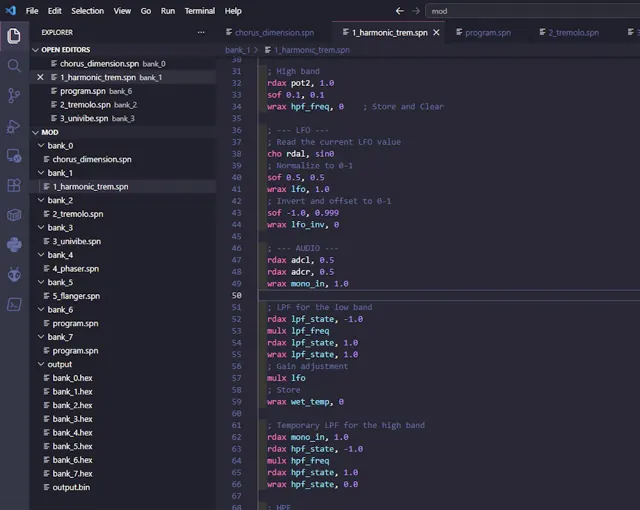Open Explorer more actions ellipsis
This screenshot has width=640, height=510.
click(x=201, y=32)
